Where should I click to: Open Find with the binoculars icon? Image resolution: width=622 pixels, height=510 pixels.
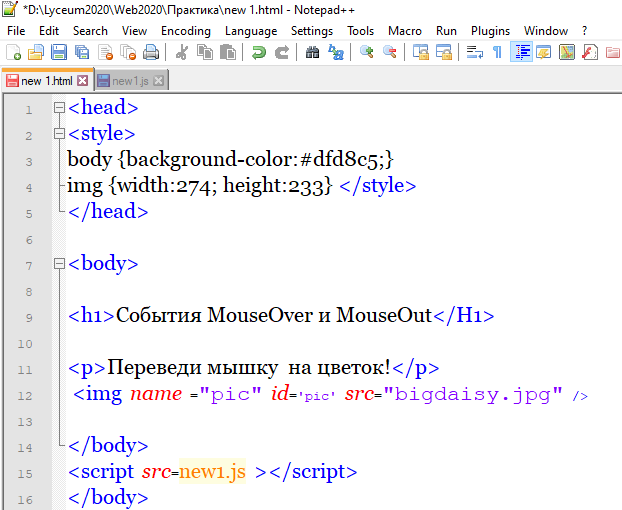point(312,52)
